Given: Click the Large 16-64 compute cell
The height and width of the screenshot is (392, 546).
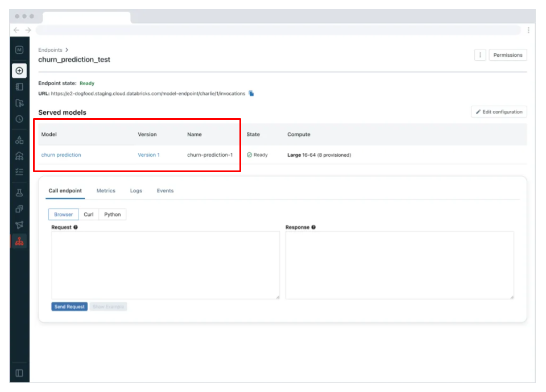Looking at the screenshot, I should coord(319,155).
